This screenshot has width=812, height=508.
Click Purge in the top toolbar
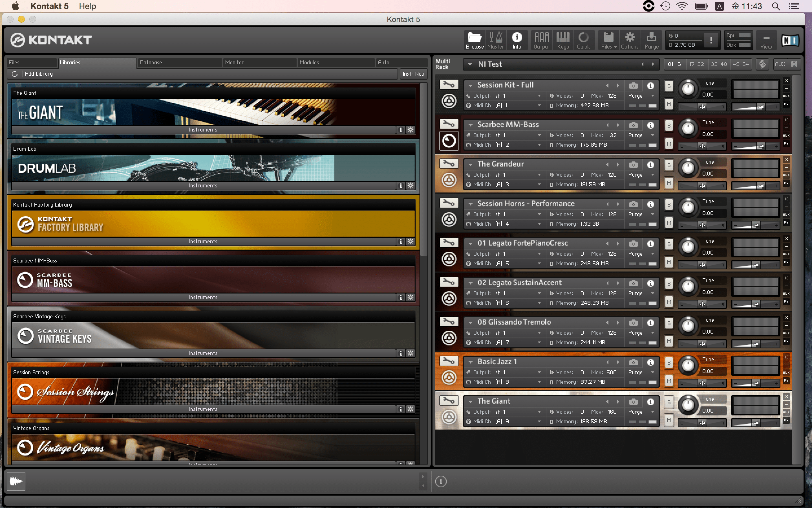pyautogui.click(x=651, y=40)
